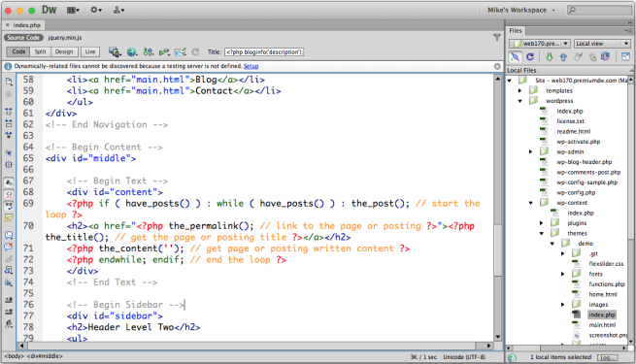The image size is (636, 364).
Task: Select the Files panel tab
Action: [516, 31]
